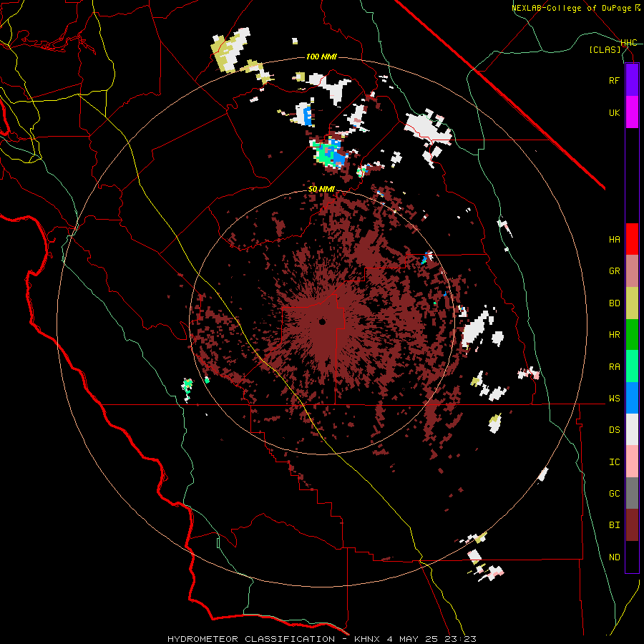Select the BD big drops legend color
The image size is (644, 644).
coord(632,303)
